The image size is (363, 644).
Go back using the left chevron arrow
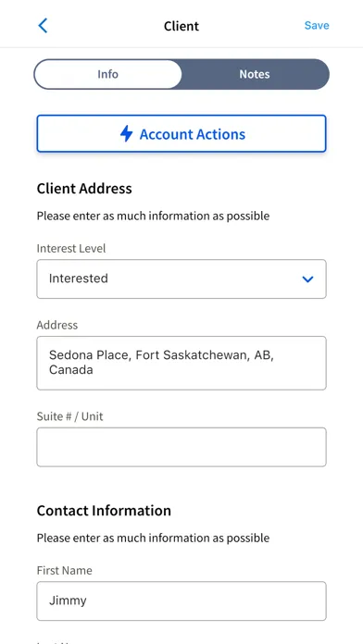tap(43, 26)
